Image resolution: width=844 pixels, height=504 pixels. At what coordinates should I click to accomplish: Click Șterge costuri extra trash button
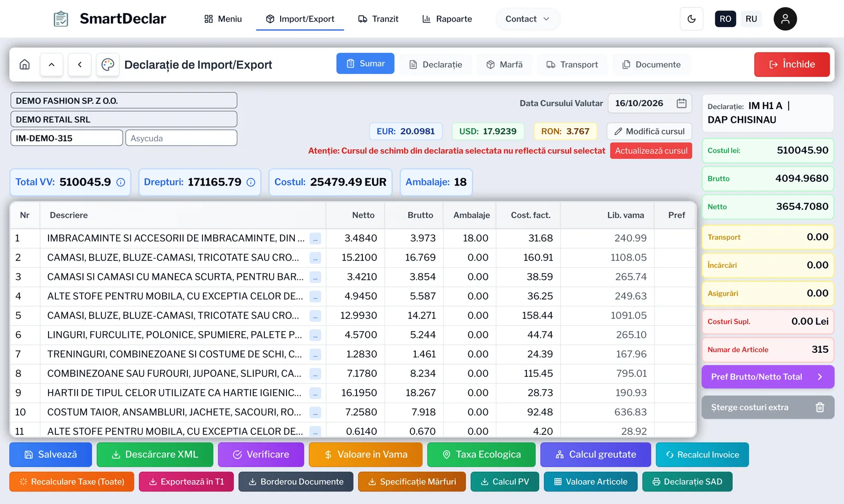coord(768,408)
